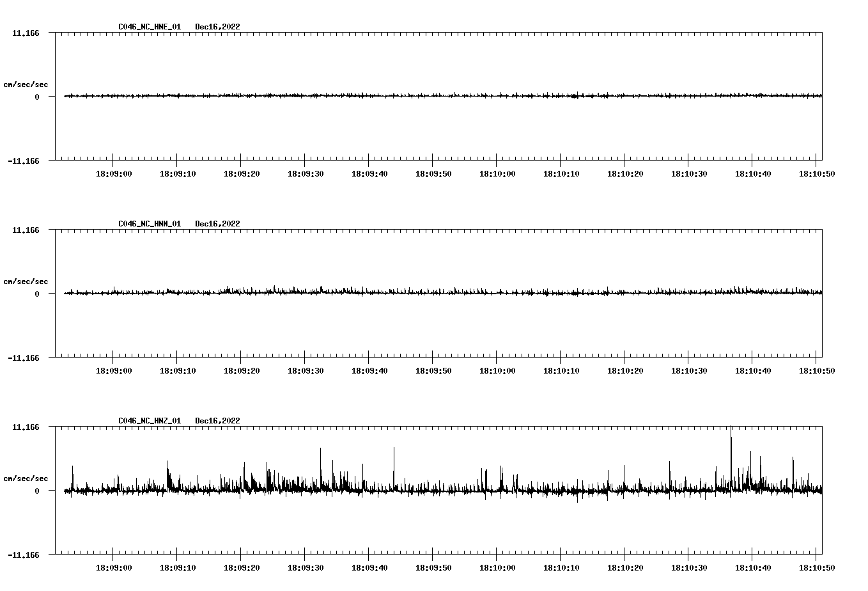868x591 pixels.
Task: Click 18:10:50 time label under HNE plot
Action: click(x=817, y=173)
